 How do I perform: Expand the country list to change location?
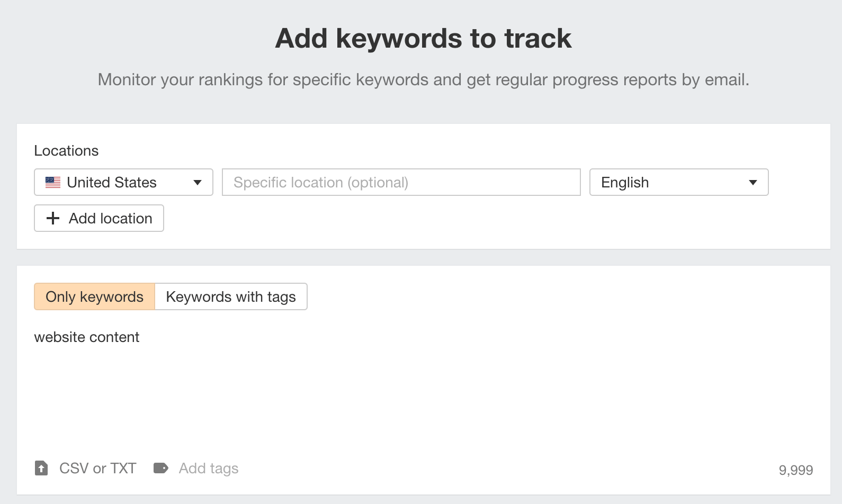coord(123,182)
